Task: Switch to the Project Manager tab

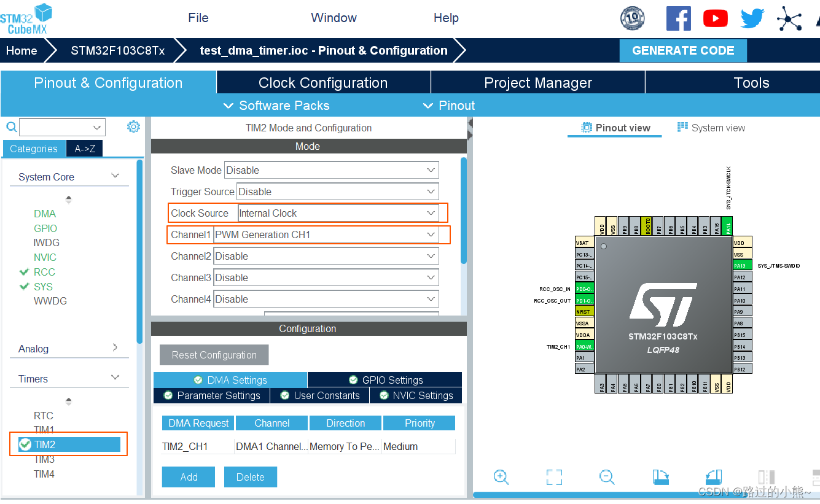Action: coord(538,83)
